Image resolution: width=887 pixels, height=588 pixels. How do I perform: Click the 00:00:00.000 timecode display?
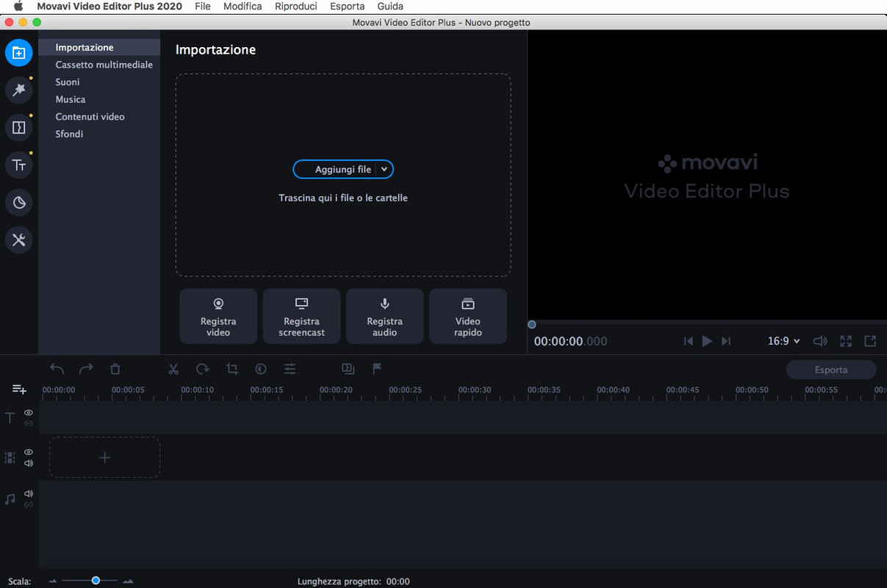(x=570, y=341)
